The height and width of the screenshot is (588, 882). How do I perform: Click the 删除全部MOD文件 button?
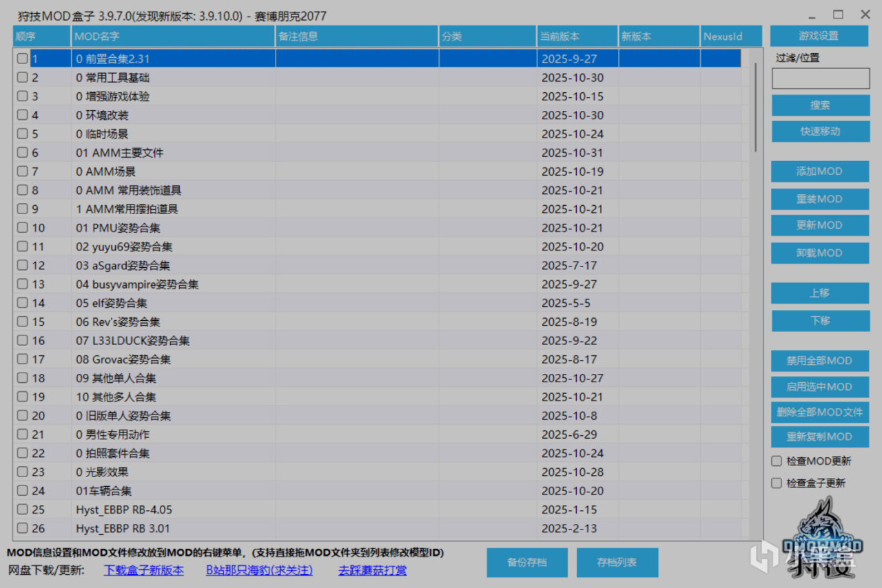click(x=820, y=412)
